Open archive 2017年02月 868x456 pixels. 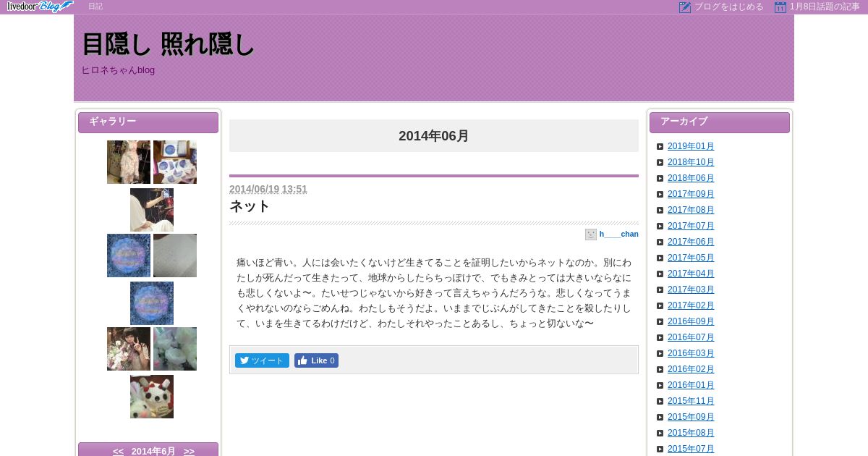pos(691,305)
